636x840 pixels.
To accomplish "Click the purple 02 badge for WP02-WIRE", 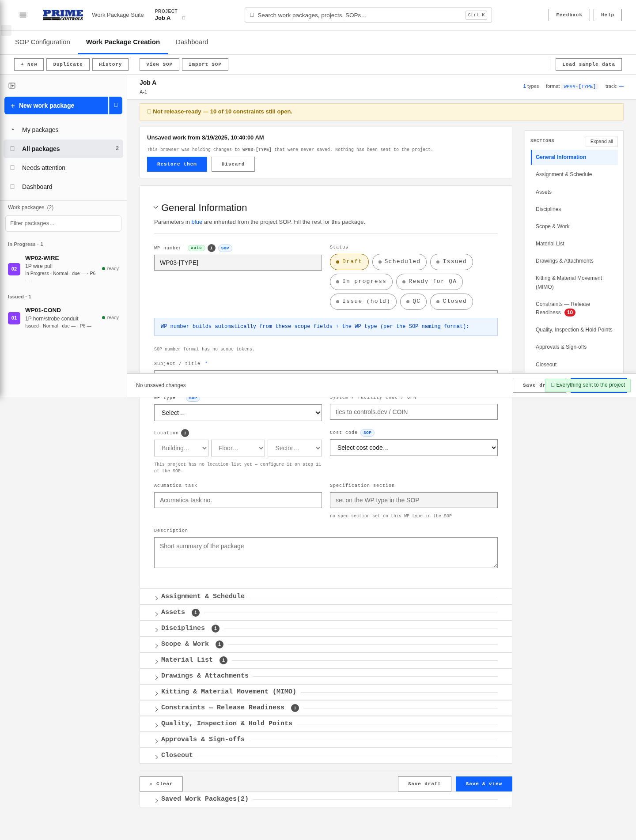I will click(14, 269).
